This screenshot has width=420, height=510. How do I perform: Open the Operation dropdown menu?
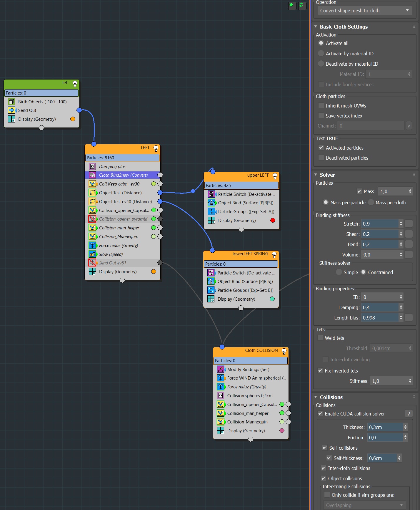[364, 11]
